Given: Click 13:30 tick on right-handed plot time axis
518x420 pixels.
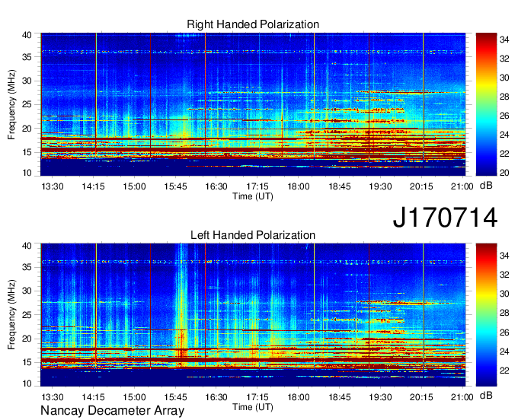Looking at the screenshot, I should [53, 186].
